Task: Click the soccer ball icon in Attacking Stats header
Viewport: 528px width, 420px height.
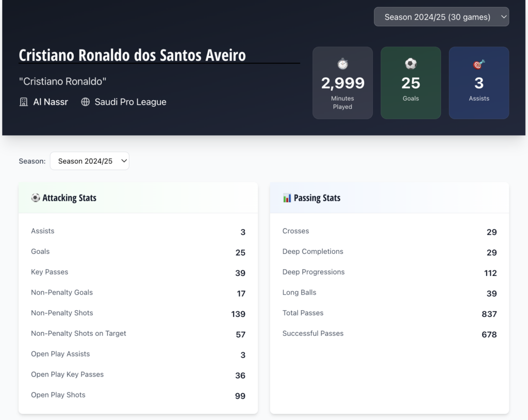Action: [x=36, y=198]
